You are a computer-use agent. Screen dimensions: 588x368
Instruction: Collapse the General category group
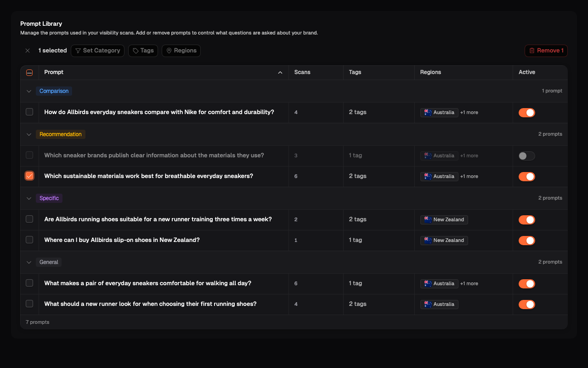pyautogui.click(x=29, y=262)
